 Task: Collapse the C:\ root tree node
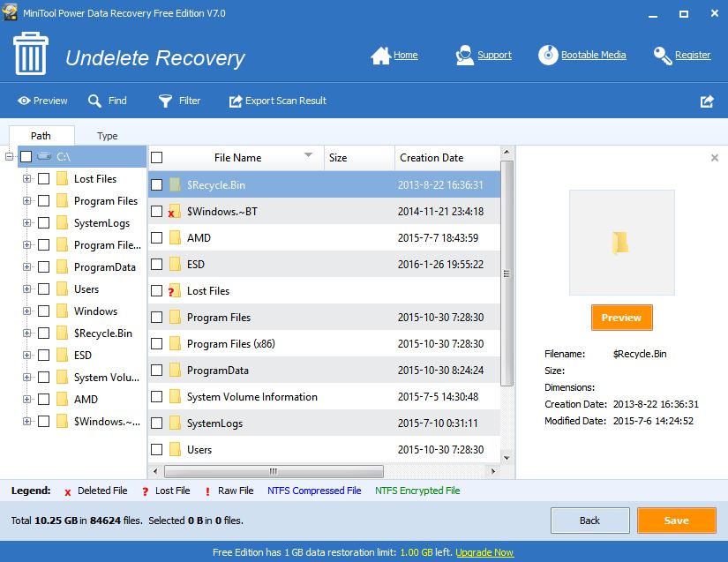pyautogui.click(x=10, y=156)
